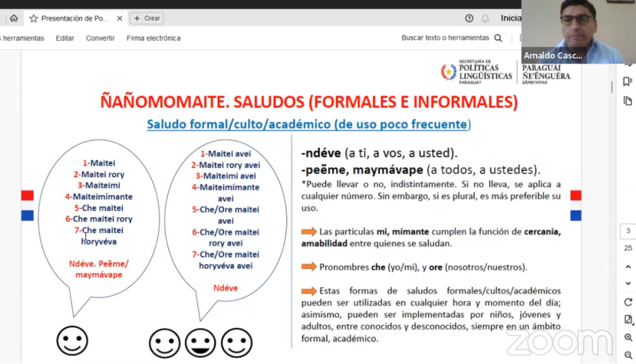Open the herramientas menu
636x364 pixels.
coord(22,38)
